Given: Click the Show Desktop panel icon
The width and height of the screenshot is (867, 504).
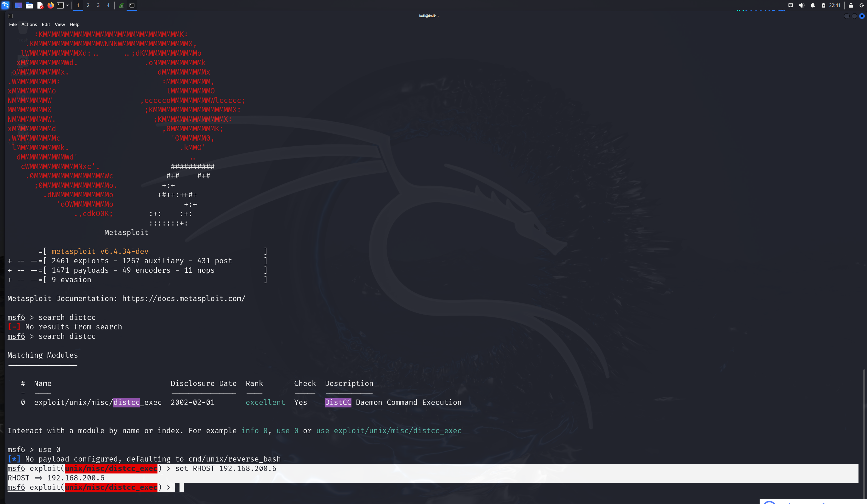Looking at the screenshot, I should click(19, 5).
